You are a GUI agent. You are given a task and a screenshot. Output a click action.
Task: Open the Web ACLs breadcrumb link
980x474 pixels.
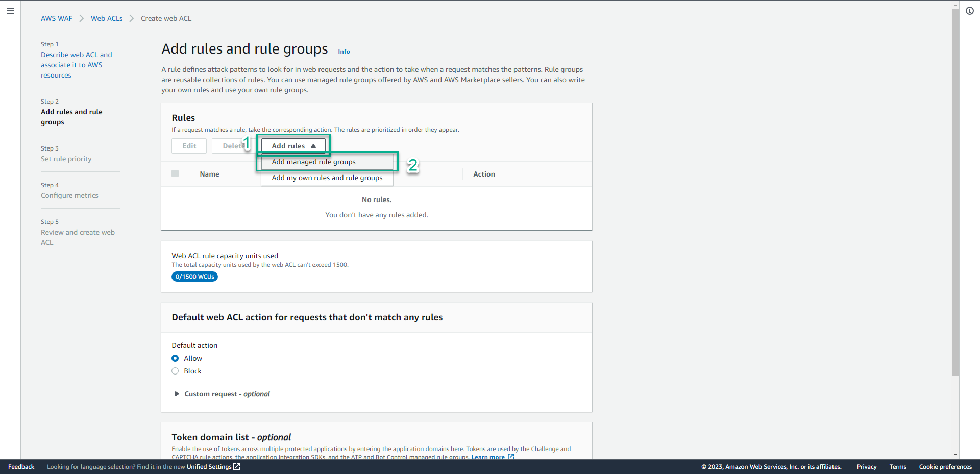pyautogui.click(x=106, y=18)
